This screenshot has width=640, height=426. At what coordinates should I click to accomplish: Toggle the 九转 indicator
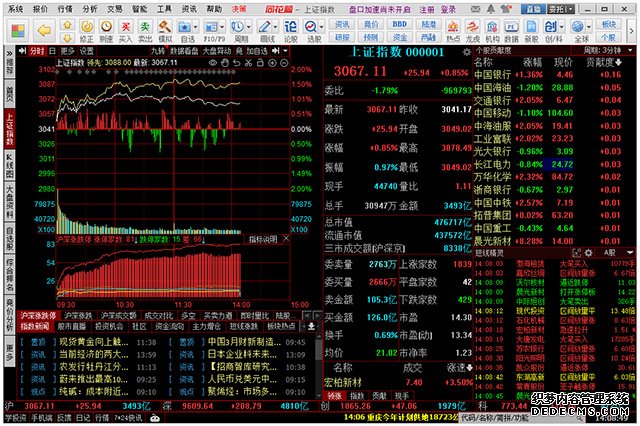click(x=158, y=51)
